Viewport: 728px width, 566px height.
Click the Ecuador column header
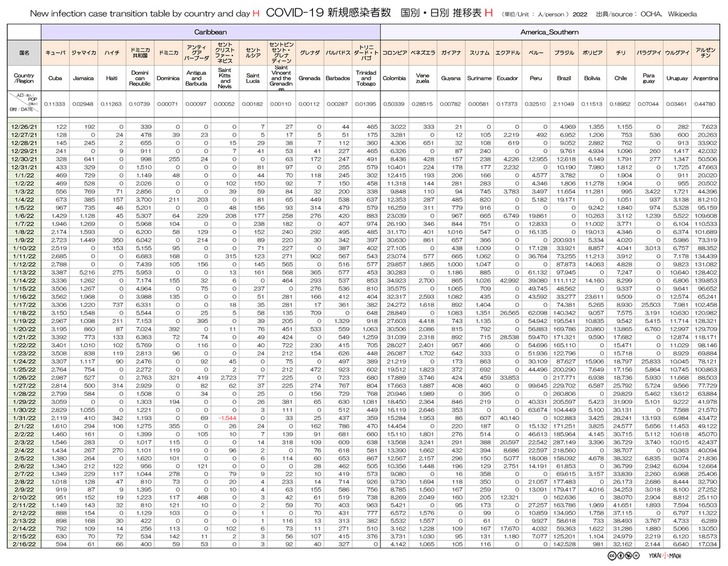coord(507,79)
